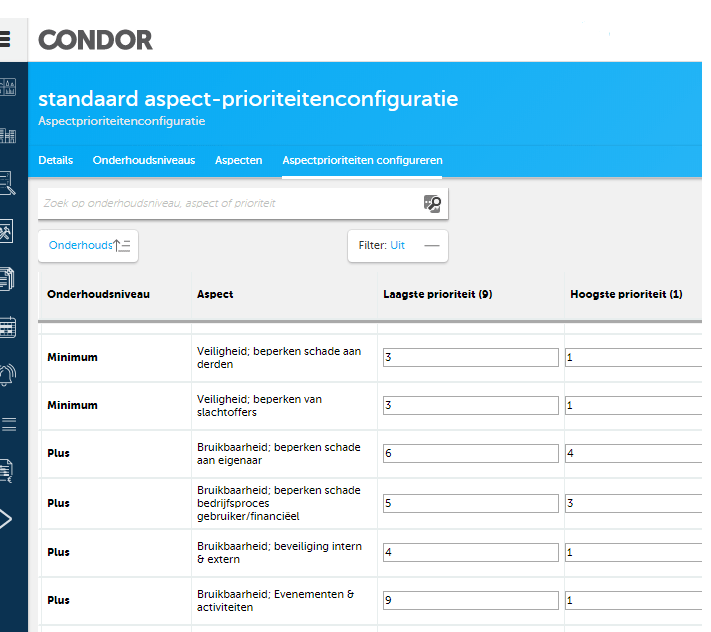This screenshot has width=711, height=632.
Task: Open the tools image sidebar icon
Action: click(6, 231)
